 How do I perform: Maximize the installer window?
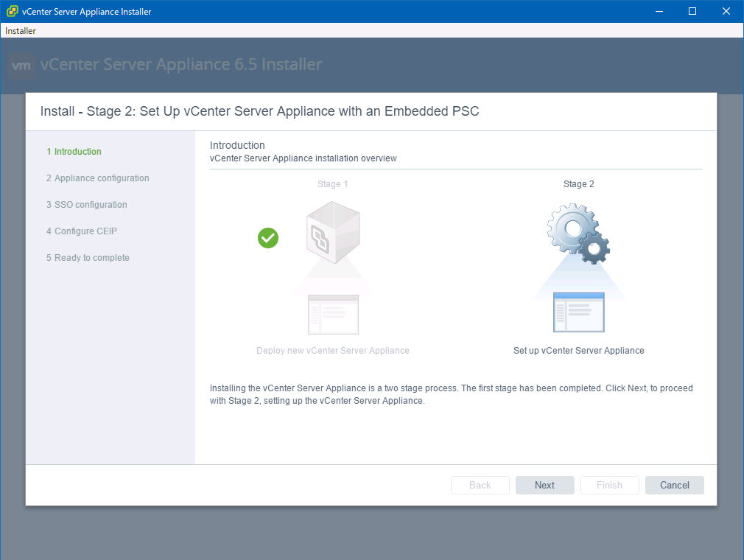click(692, 11)
